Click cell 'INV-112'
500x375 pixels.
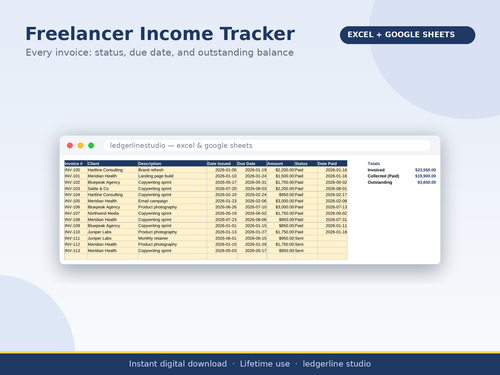[x=76, y=244]
